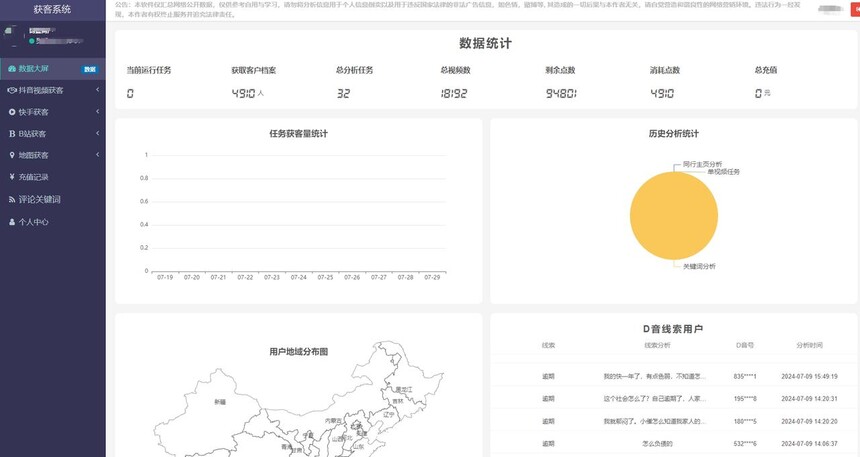Screen dimensions: 860x457
Task: Click the 快手获客 circle icon
Action: [11, 112]
